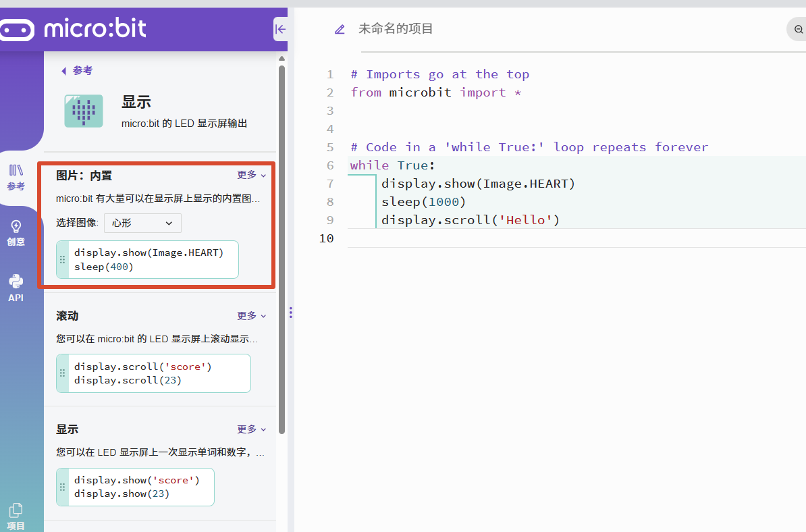Expand 更多 in the 图片：内置 section
This screenshot has width=806, height=532.
coord(251,175)
